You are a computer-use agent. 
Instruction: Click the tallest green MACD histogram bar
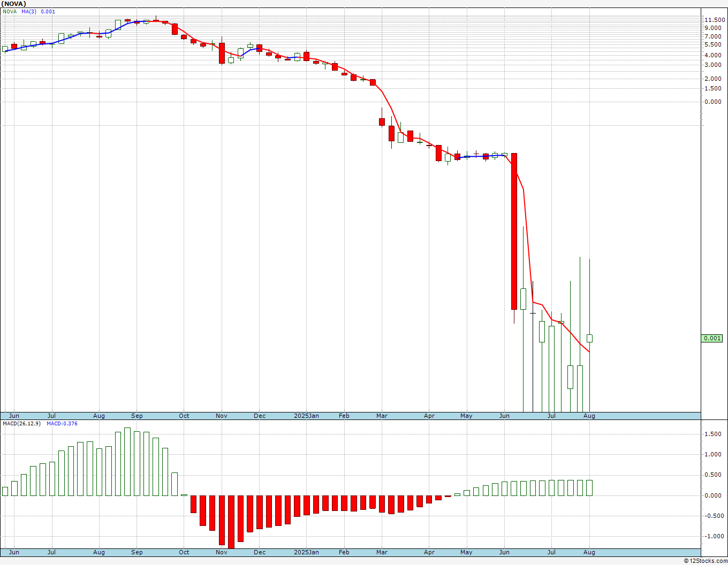(127, 462)
